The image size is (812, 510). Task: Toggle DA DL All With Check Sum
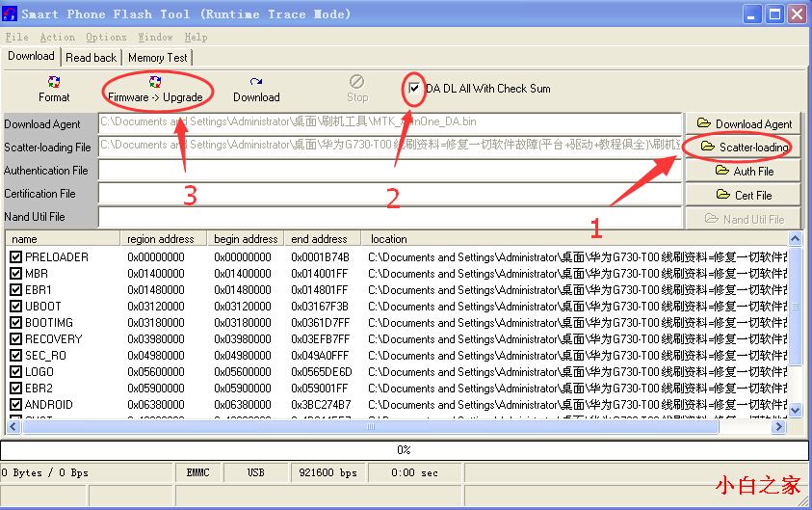click(414, 88)
